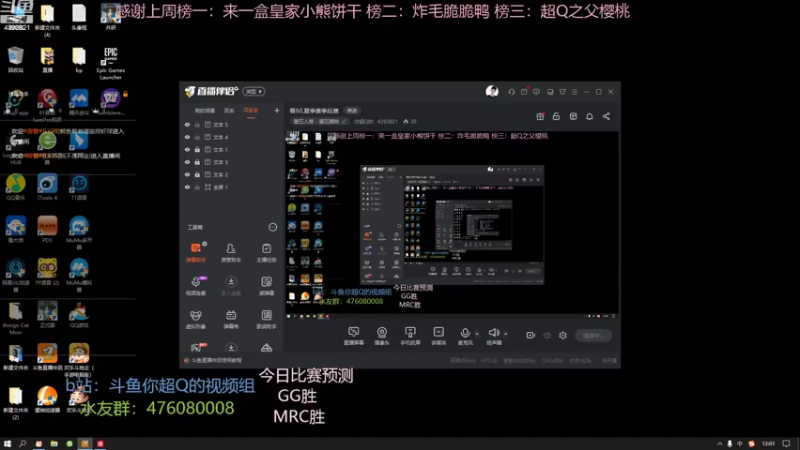Open the notification center on taskbar
Screen dimensions: 800x450
pos(787,444)
